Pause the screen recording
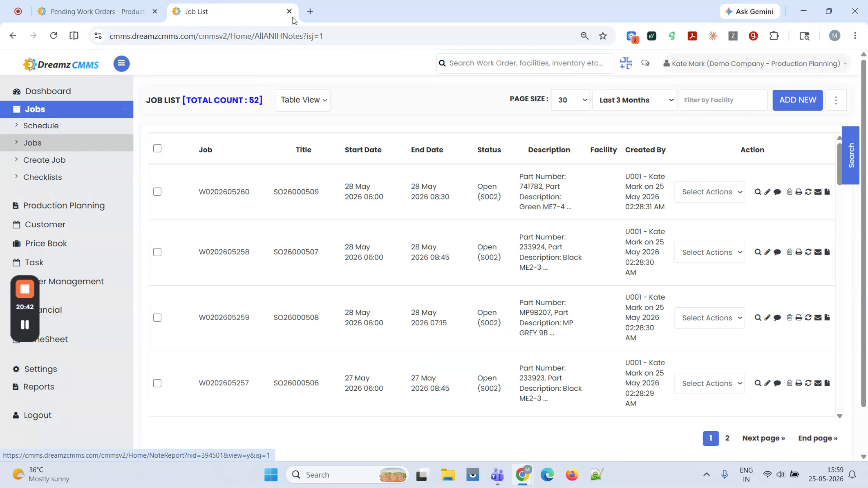 pyautogui.click(x=25, y=325)
